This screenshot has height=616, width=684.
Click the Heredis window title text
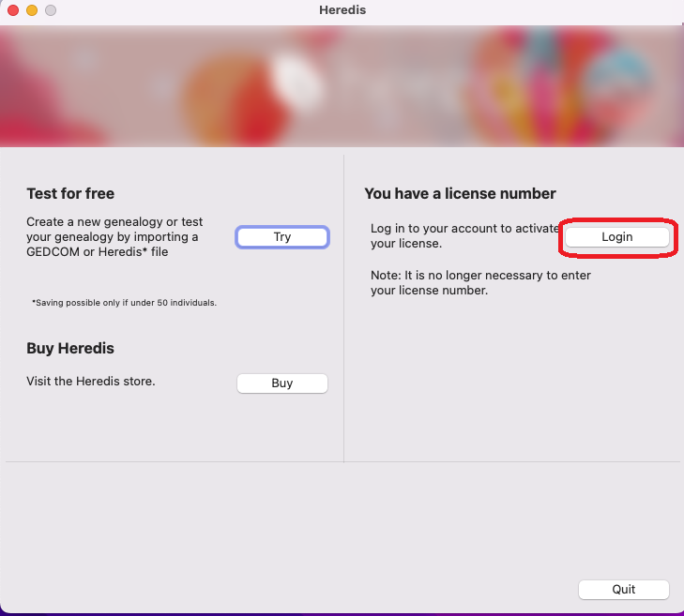[x=342, y=10]
